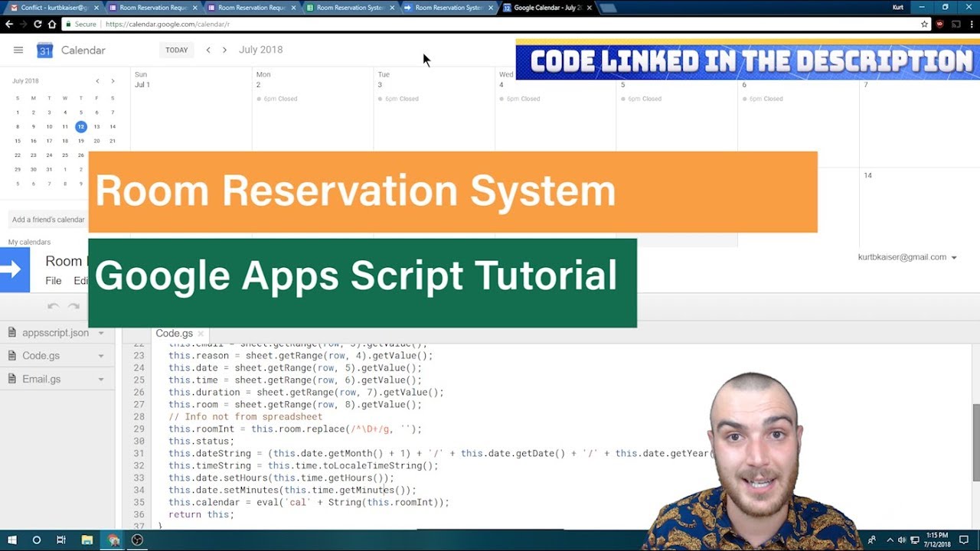Switch to the second Room Reservation Request tab
The width and height of the screenshot is (980, 551).
coord(153,8)
